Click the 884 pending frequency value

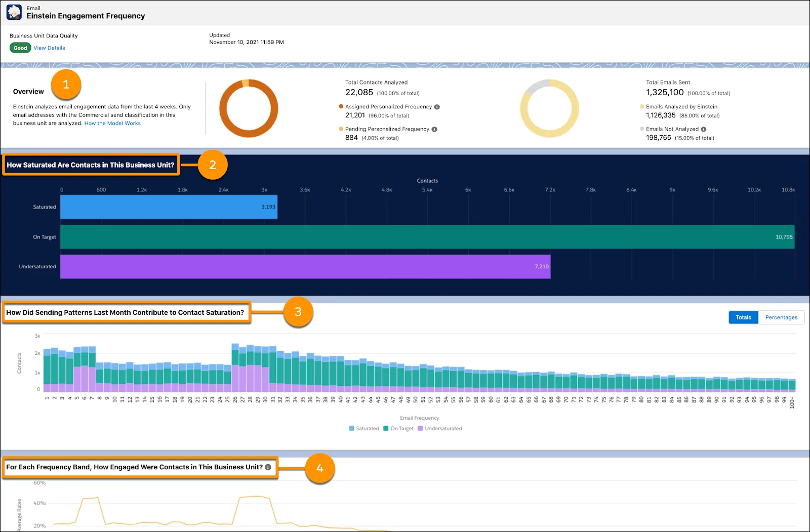(x=351, y=138)
